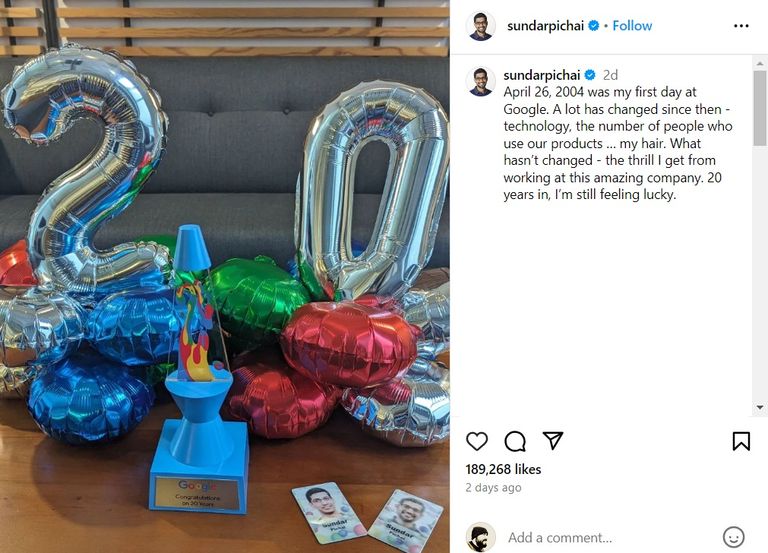Viewport: 768px width, 553px height.
Task: Click scrollbar down arrow
Action: click(760, 407)
